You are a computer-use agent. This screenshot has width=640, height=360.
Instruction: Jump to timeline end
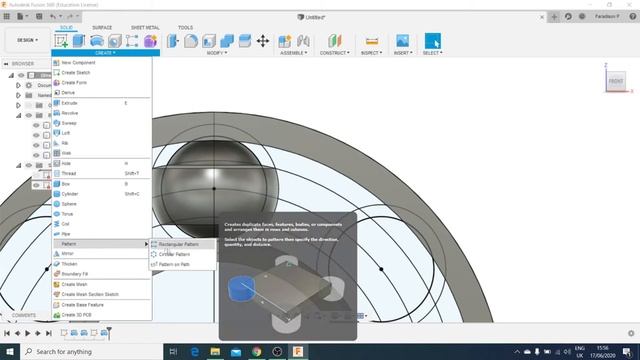[x=49, y=333]
